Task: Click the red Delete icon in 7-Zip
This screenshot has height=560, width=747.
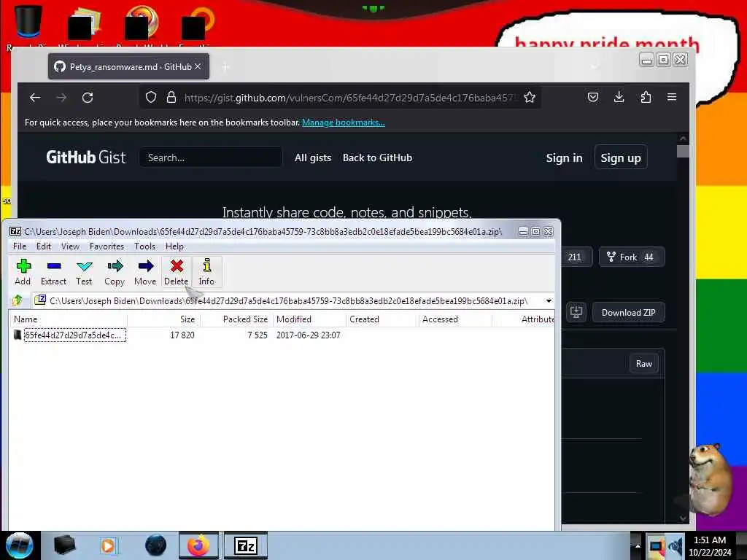Action: click(x=177, y=273)
